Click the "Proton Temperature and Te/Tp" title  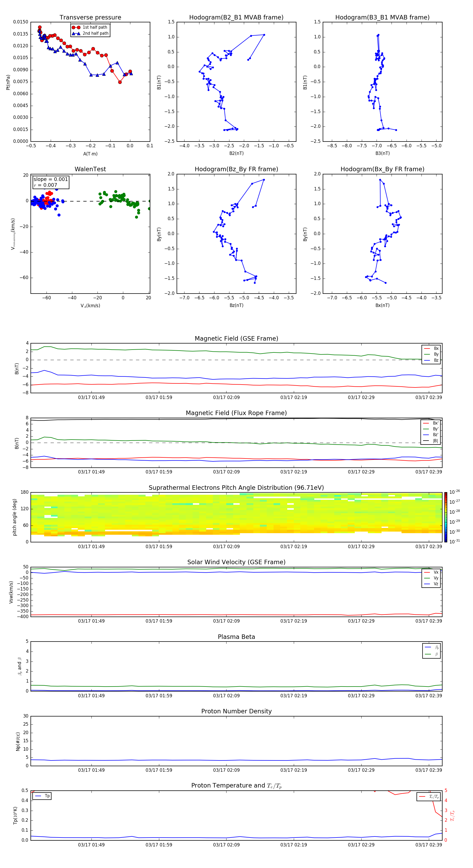[236, 786]
